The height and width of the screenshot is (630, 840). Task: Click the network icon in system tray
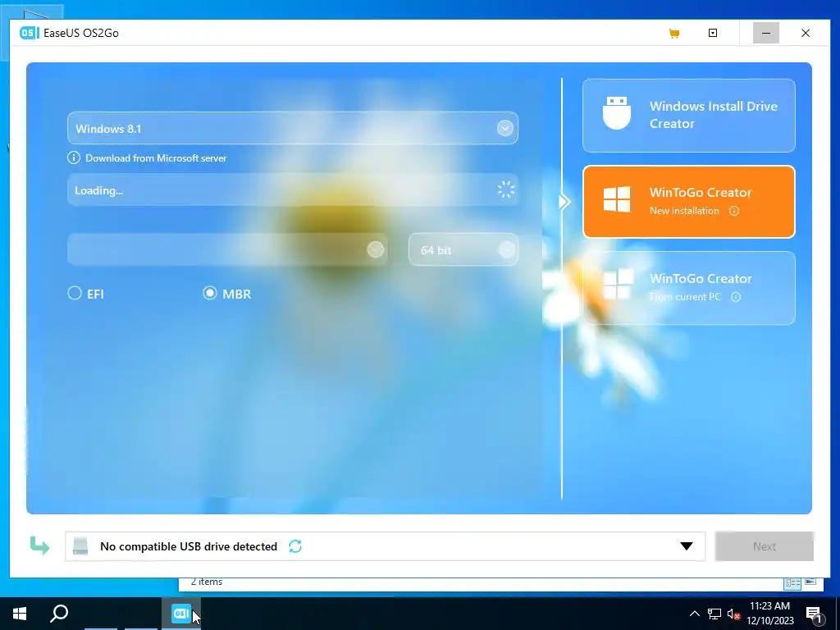tap(714, 614)
